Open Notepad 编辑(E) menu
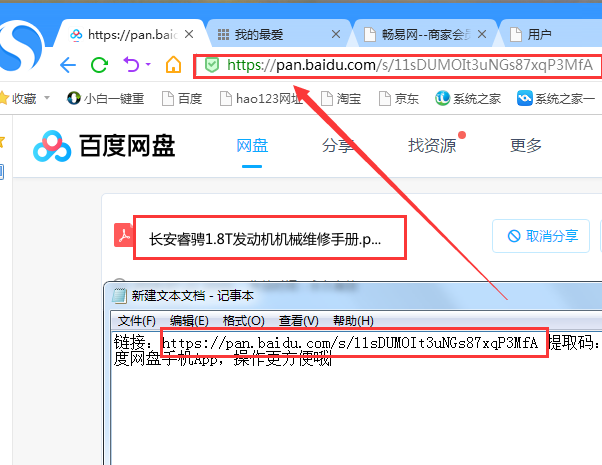Image resolution: width=602 pixels, height=465 pixels. point(189,321)
